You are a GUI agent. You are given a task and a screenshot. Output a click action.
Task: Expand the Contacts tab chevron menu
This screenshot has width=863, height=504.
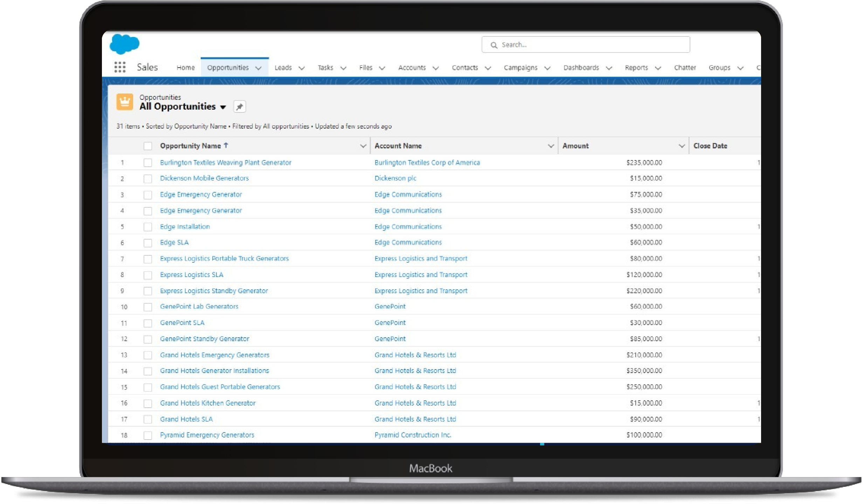[488, 68]
